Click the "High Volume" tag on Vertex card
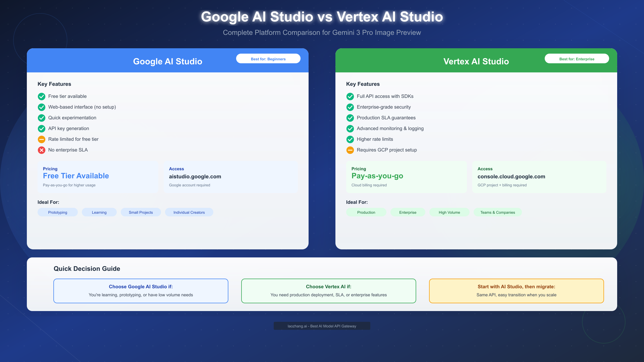The width and height of the screenshot is (644, 362). (449, 212)
